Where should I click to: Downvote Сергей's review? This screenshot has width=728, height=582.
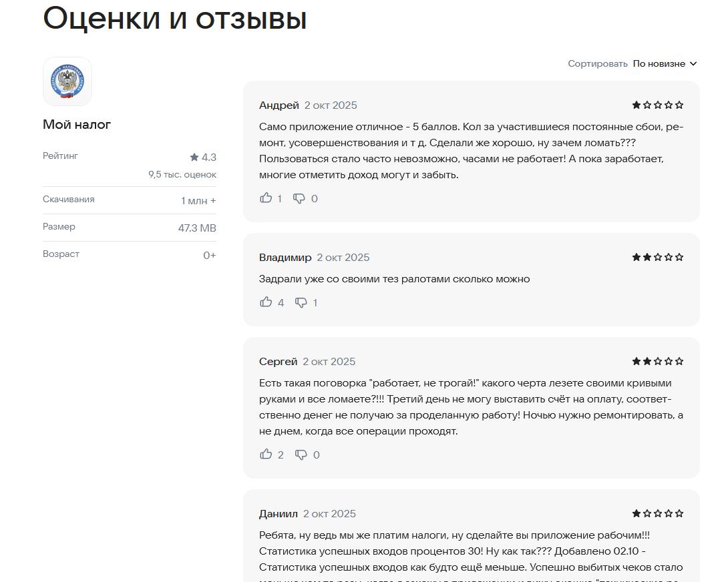tap(301, 455)
